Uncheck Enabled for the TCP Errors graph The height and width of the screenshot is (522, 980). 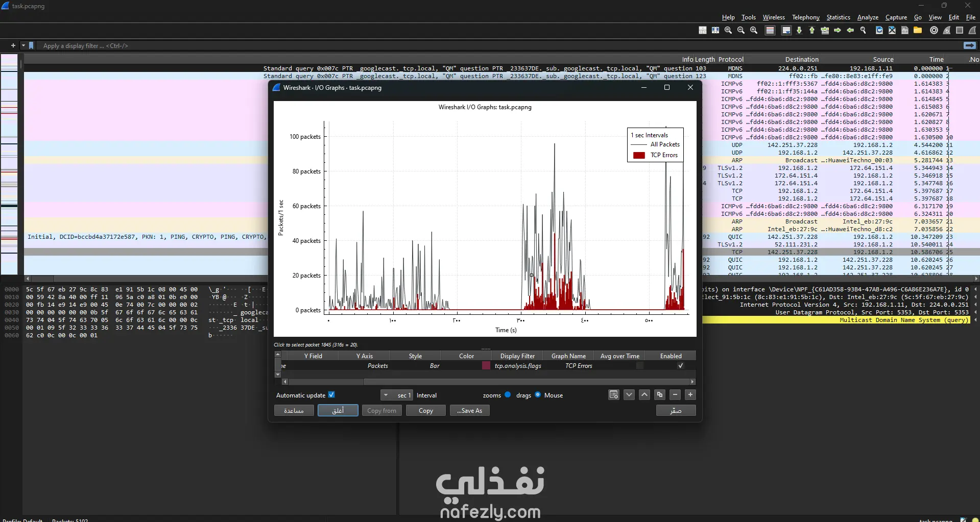click(680, 366)
